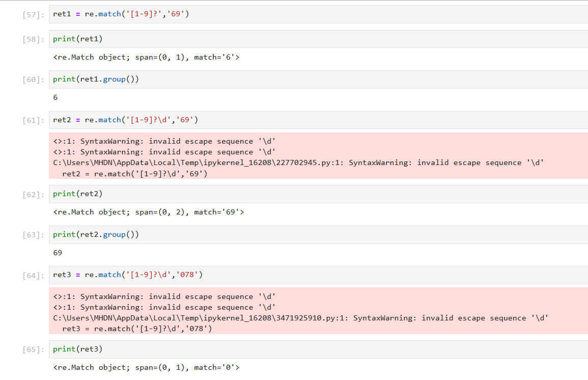Click echoed line ret2 = re.match in warning
The height and width of the screenshot is (380, 588).
click(134, 174)
